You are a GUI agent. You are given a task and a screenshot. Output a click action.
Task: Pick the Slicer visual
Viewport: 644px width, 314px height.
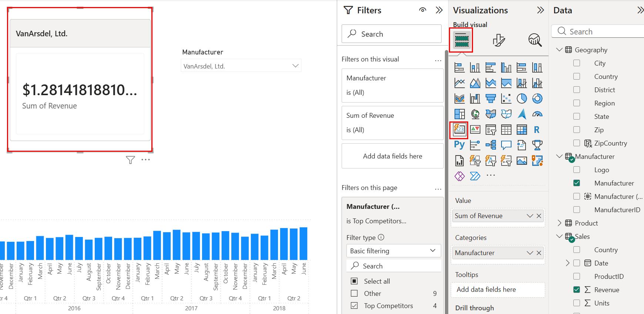click(490, 130)
